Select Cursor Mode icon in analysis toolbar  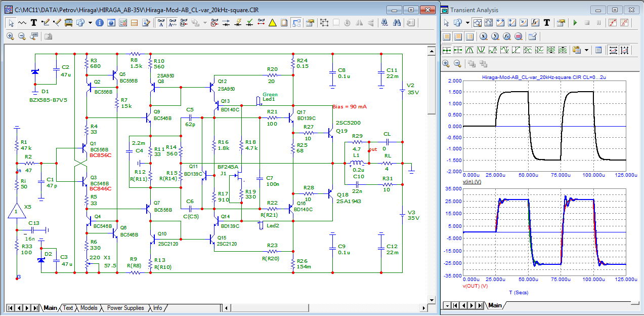[x=489, y=23]
